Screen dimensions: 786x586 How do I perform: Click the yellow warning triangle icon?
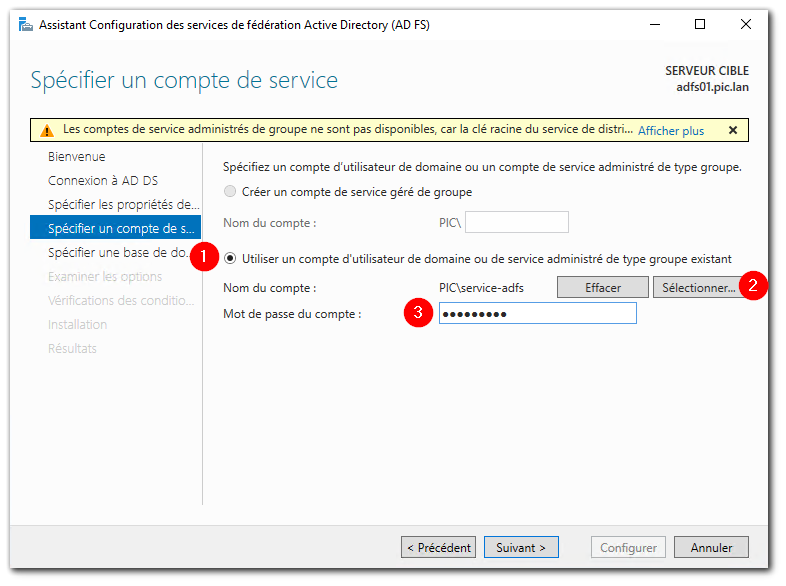47,131
